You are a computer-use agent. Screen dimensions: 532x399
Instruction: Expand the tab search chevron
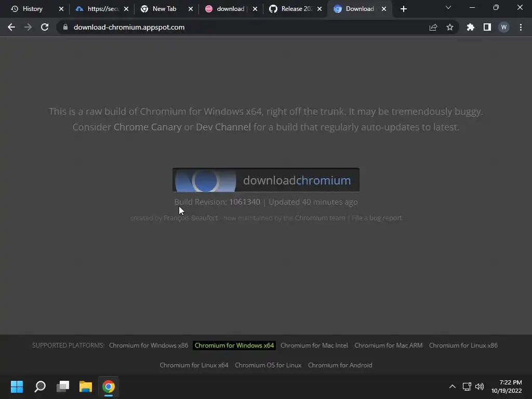[x=448, y=7]
